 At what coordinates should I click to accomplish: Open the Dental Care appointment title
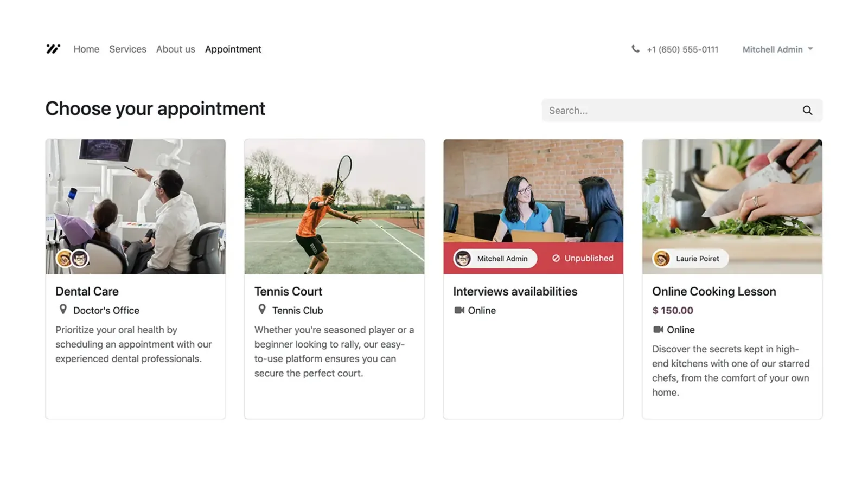click(x=87, y=291)
